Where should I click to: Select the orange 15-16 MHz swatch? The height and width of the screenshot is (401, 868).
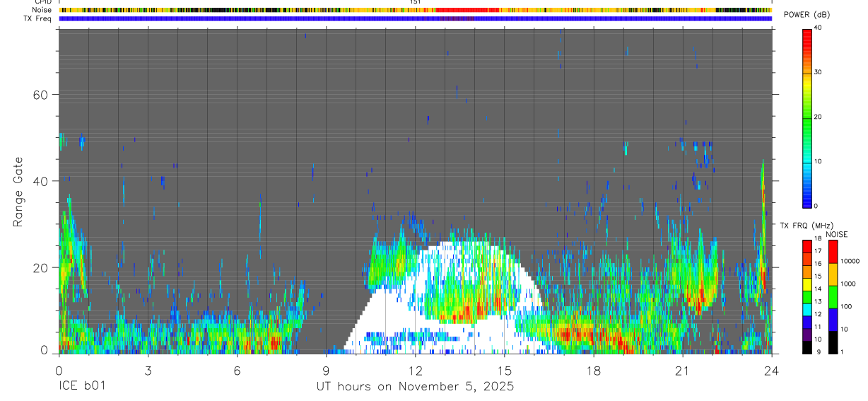pos(807,272)
